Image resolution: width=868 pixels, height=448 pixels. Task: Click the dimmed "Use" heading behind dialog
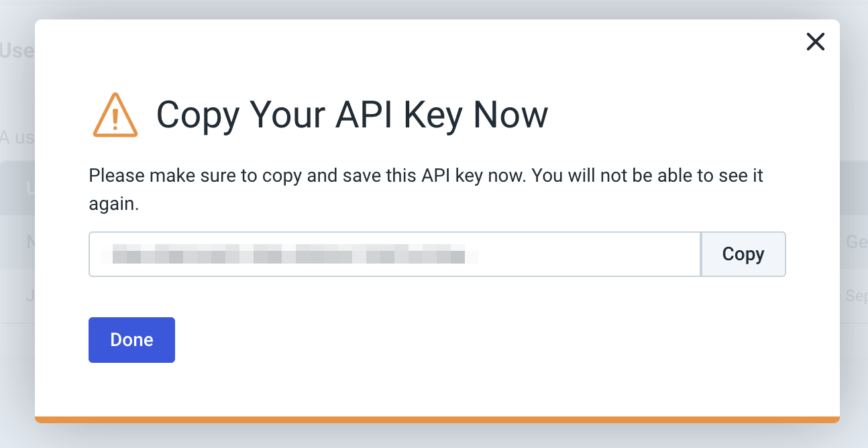click(x=17, y=50)
